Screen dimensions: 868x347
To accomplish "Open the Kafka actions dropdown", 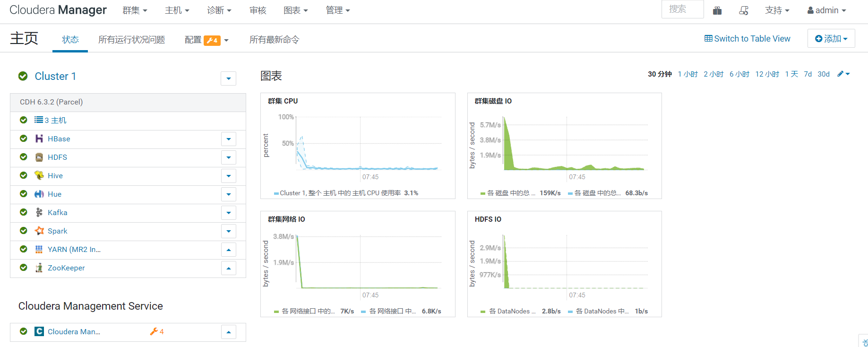I will coord(229,213).
